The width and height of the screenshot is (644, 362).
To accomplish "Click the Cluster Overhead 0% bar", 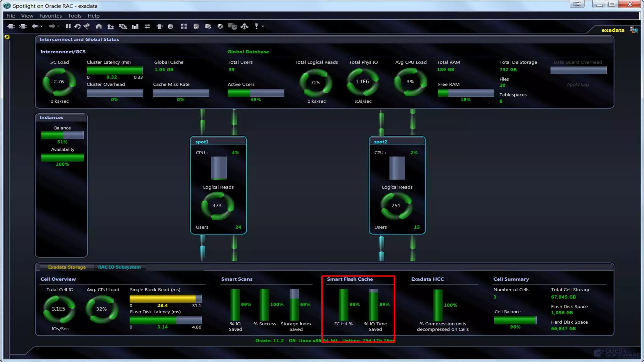I will [115, 93].
